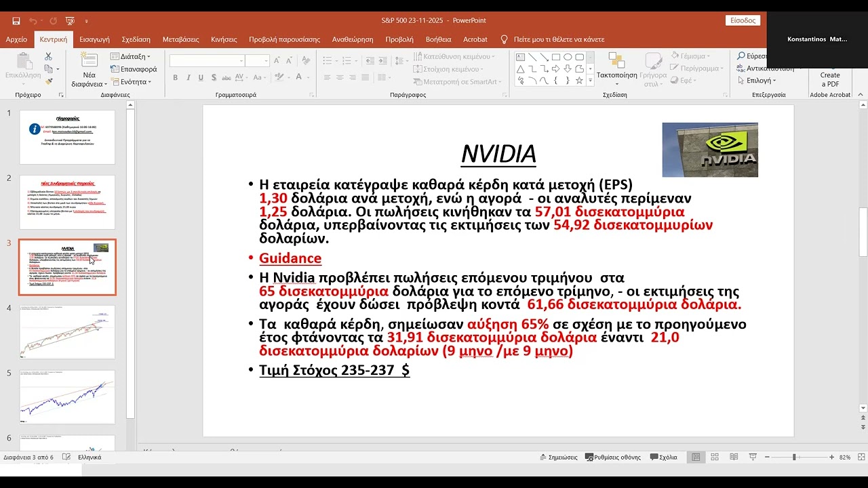Select the Oval shape in gallery
This screenshot has height=488, width=868.
pyautogui.click(x=568, y=57)
